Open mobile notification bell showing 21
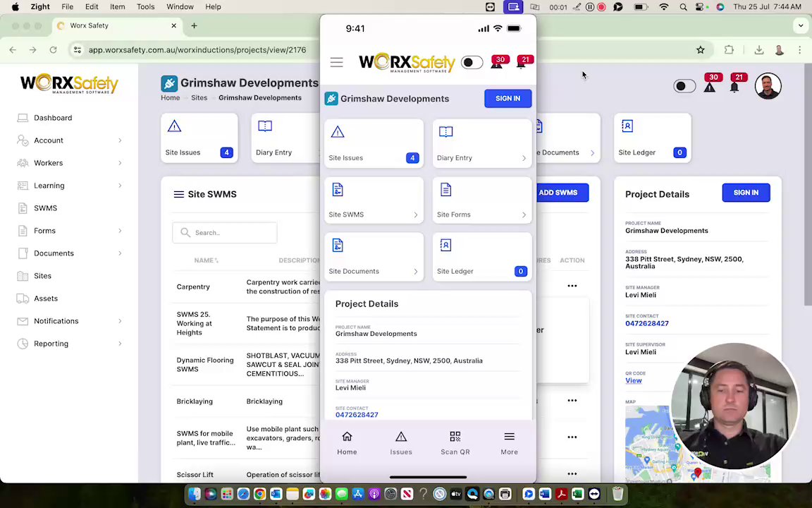This screenshot has height=508, width=812. coord(523,62)
